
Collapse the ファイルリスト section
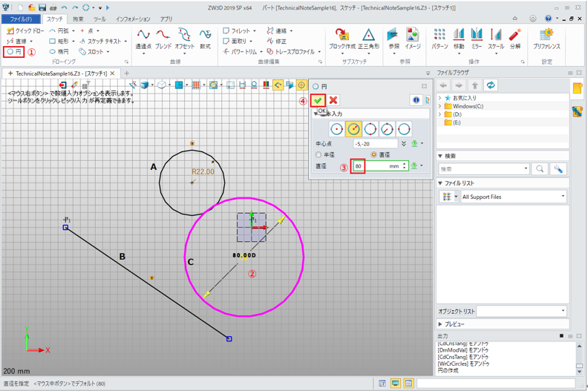[440, 183]
